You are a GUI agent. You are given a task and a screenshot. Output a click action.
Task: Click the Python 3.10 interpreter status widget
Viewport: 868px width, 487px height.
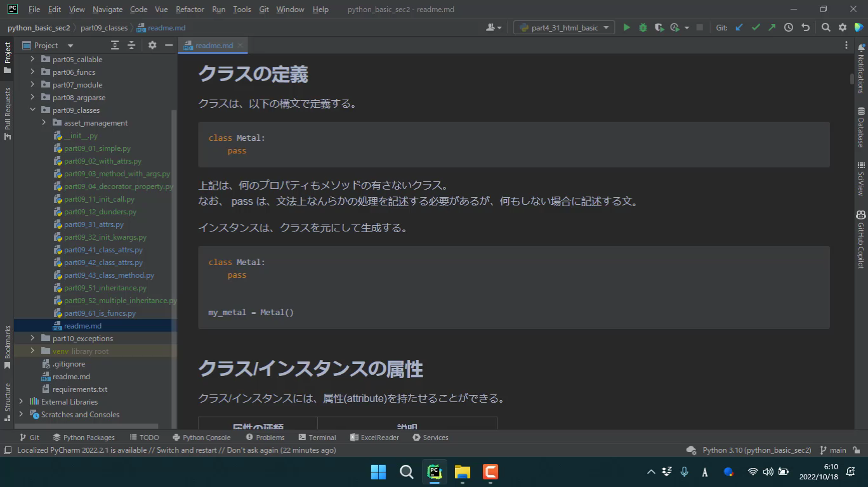pos(756,450)
